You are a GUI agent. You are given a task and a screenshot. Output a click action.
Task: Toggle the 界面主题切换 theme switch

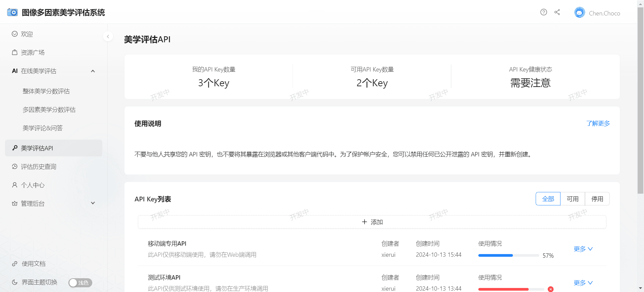[80, 283]
